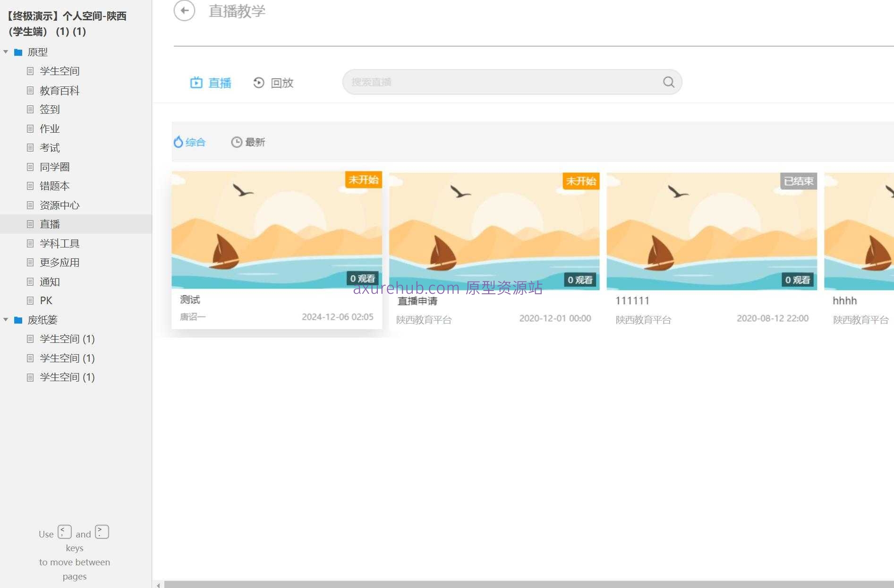Switch to the 回放 tab
The height and width of the screenshot is (588, 894).
point(282,83)
